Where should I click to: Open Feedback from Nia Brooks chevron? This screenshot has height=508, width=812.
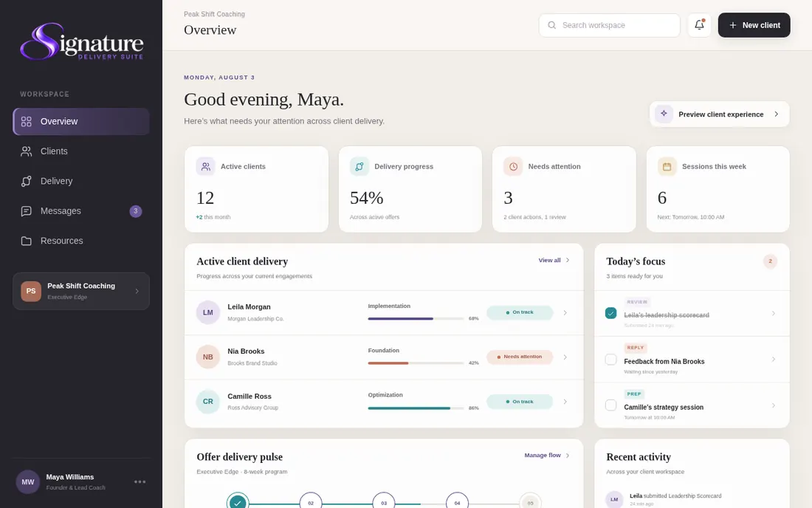773,360
